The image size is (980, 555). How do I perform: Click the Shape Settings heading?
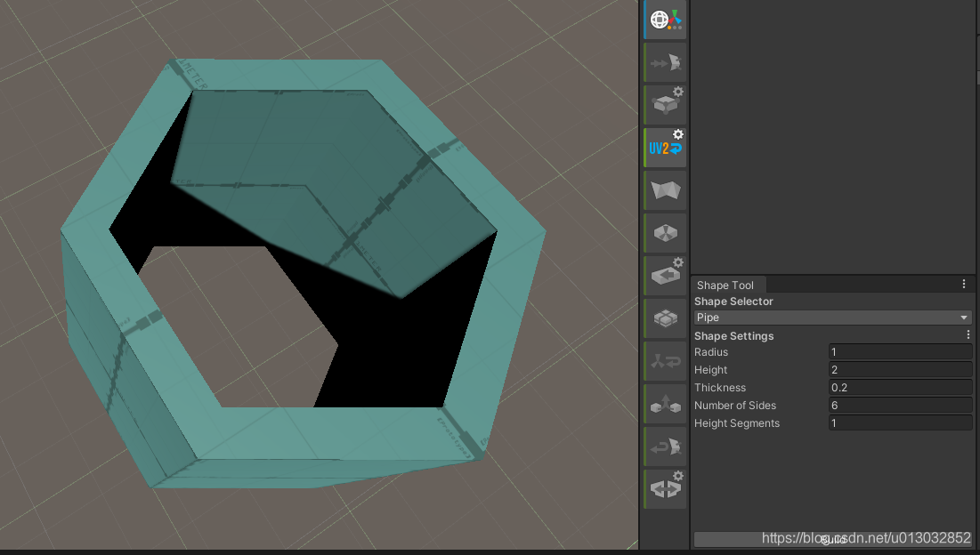733,335
